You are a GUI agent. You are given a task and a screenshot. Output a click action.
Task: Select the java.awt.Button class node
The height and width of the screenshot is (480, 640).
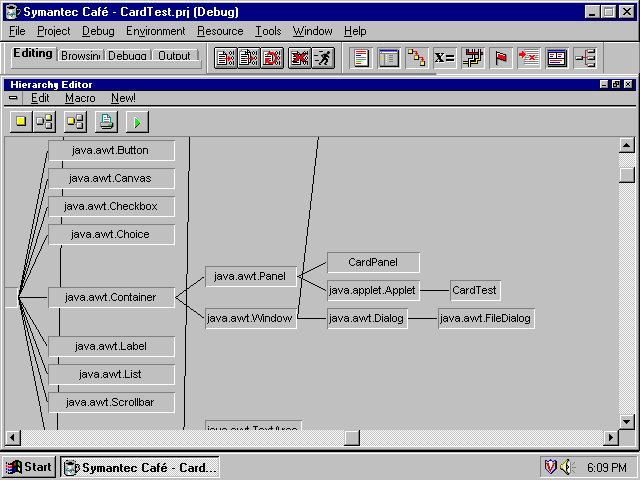pos(111,151)
